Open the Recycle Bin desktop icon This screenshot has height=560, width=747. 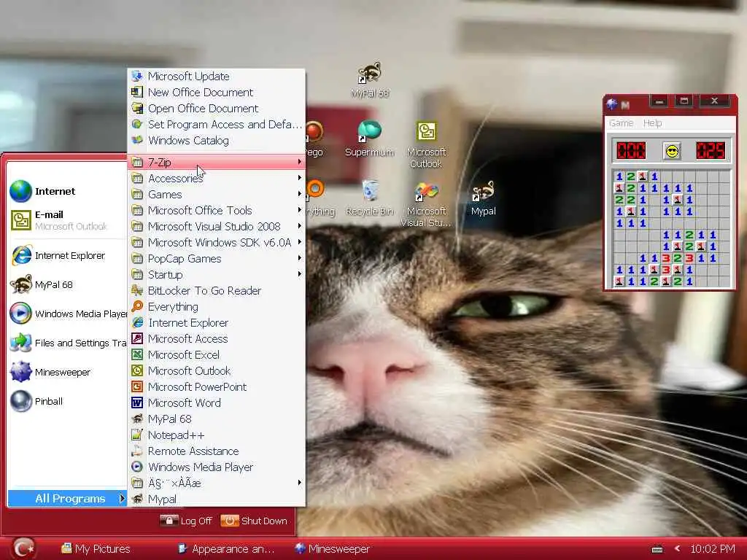[370, 198]
